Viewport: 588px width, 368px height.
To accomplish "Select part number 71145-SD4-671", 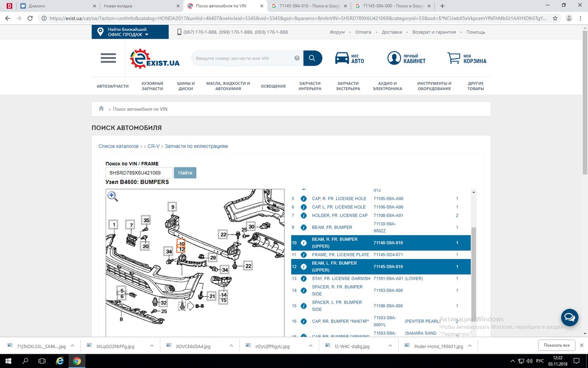I will click(x=388, y=254).
